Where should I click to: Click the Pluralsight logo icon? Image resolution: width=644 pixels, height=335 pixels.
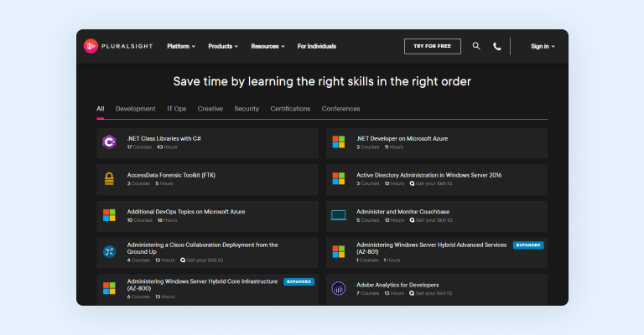click(x=91, y=46)
